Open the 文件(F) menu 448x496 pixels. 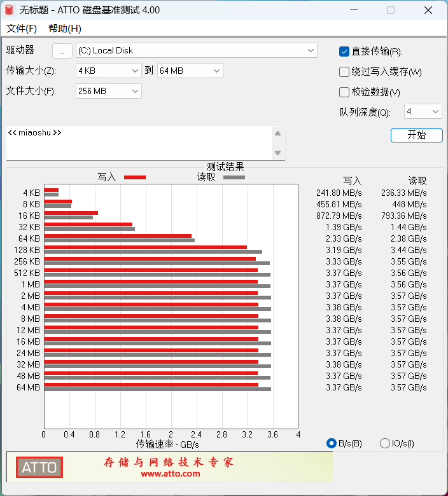click(x=22, y=29)
